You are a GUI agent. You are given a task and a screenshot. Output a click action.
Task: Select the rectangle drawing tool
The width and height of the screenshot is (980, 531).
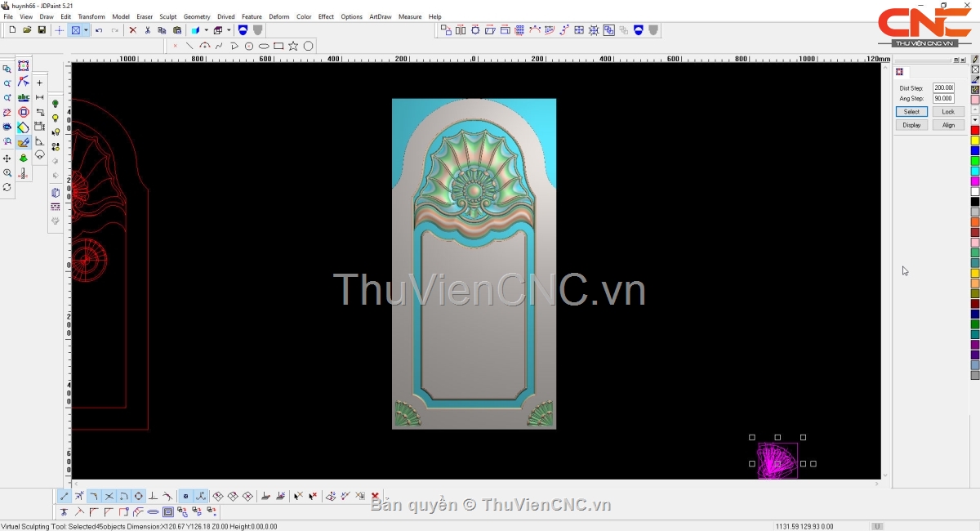click(x=278, y=47)
